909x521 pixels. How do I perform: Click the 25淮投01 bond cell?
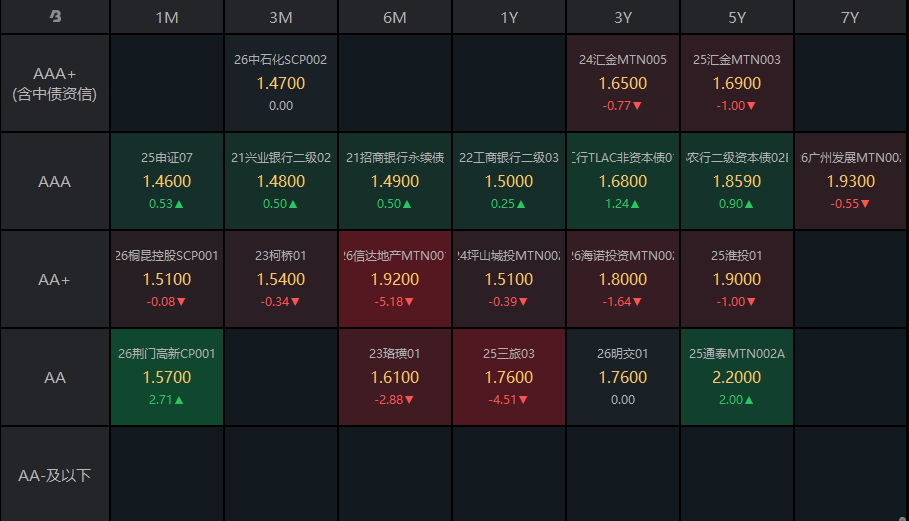736,279
